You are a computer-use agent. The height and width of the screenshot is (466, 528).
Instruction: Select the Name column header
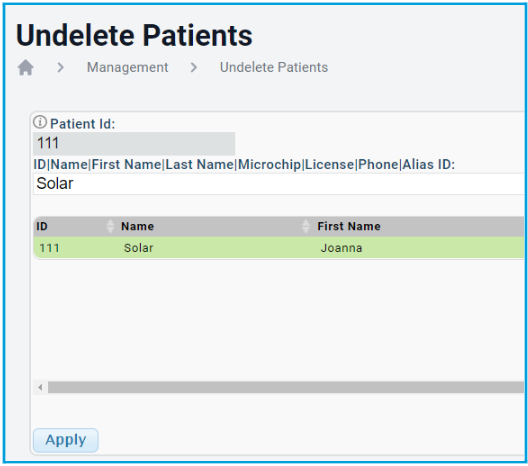pos(213,226)
